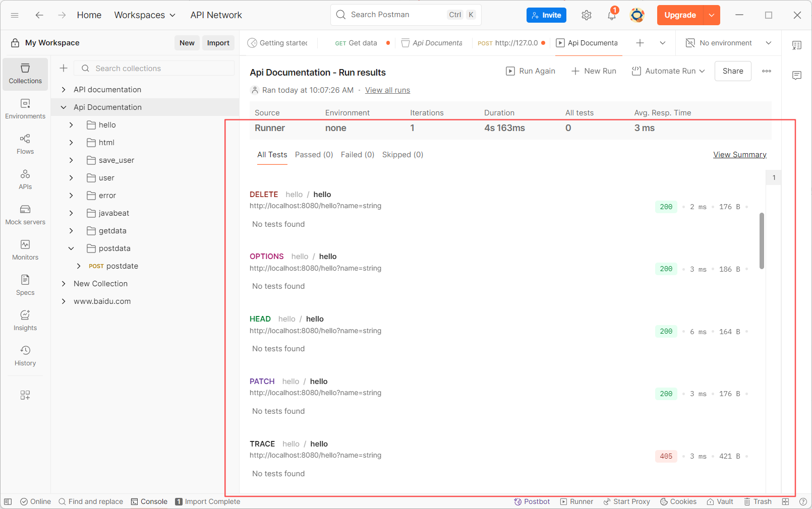
Task: Open the Automate Run dropdown
Action: click(668, 71)
